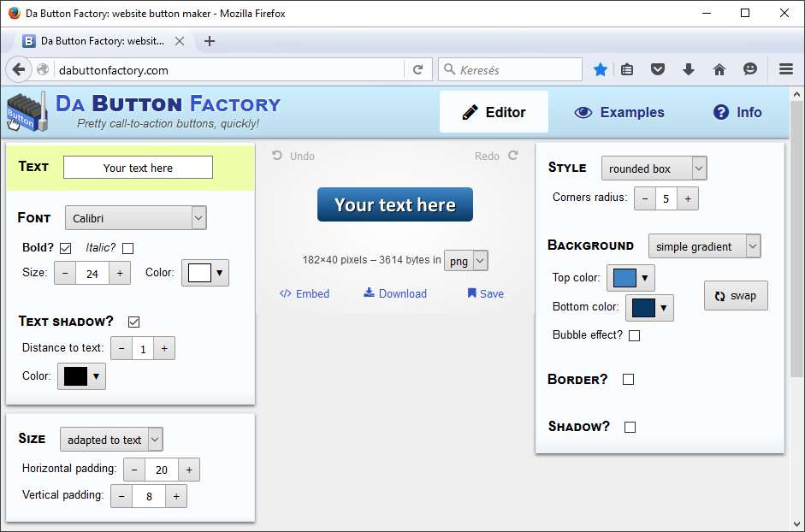
Task: Select the Da Button Factory browser tab
Action: point(103,41)
